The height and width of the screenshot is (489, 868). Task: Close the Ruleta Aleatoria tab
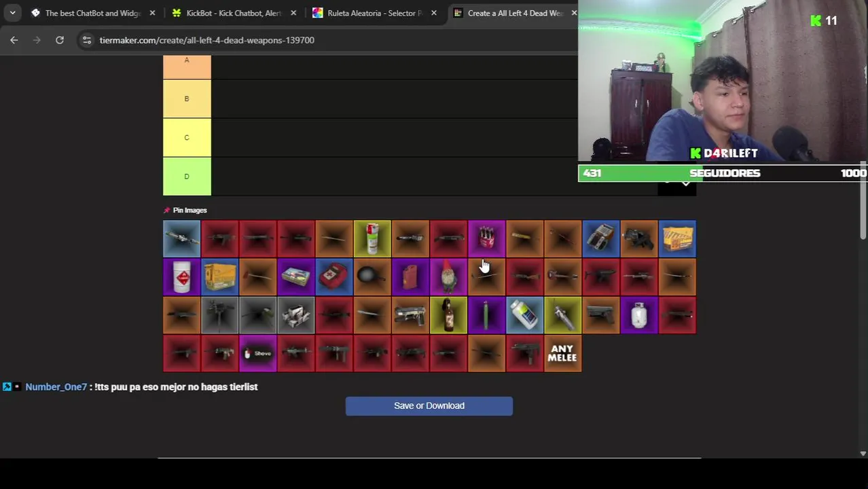(x=434, y=13)
